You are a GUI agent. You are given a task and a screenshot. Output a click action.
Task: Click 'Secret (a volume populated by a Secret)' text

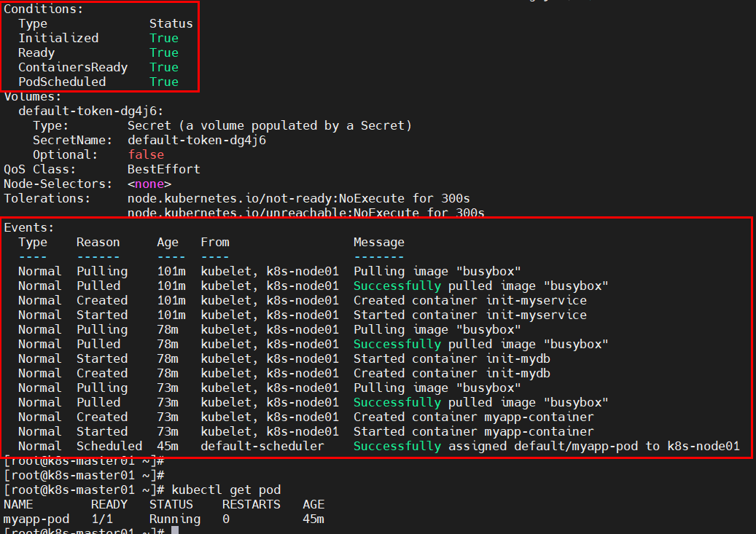[x=270, y=126]
